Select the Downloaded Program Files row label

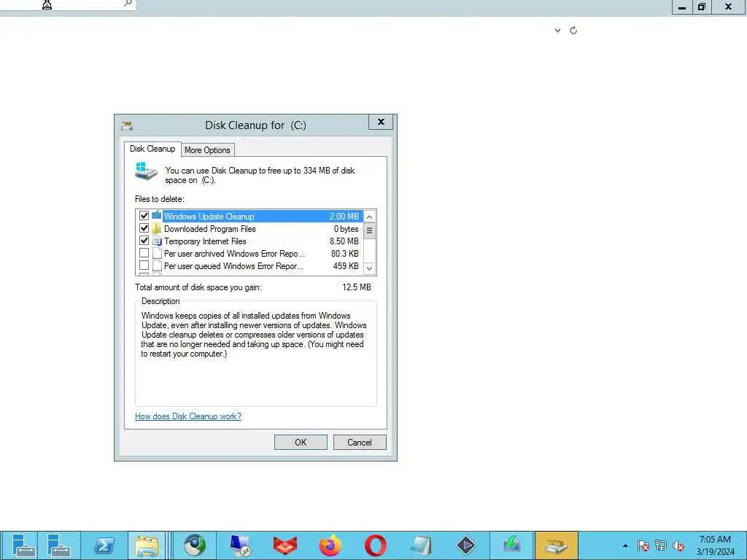click(x=209, y=228)
